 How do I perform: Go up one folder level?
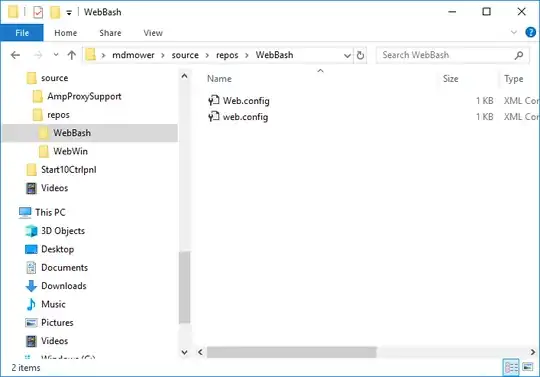coord(72,55)
